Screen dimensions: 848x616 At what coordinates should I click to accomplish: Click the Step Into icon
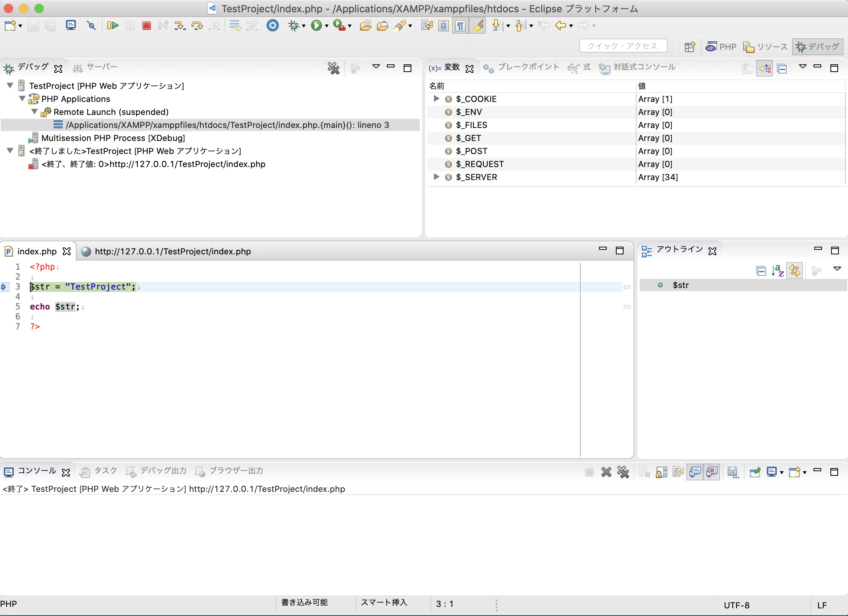coord(179,26)
